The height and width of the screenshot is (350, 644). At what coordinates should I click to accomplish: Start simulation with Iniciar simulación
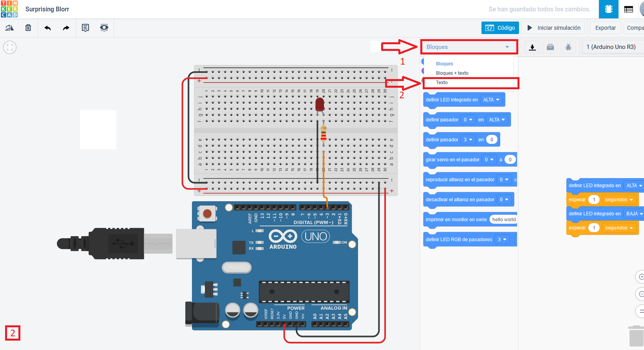click(x=554, y=28)
